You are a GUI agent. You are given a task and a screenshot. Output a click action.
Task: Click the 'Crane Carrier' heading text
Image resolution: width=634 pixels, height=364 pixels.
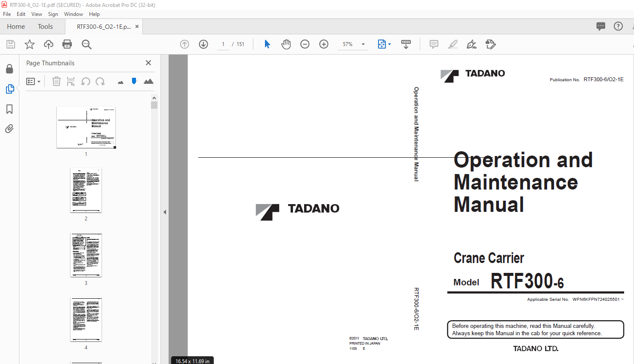point(489,258)
